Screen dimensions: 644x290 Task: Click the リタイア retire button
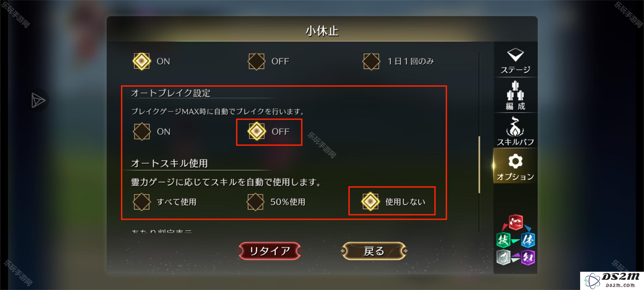[x=269, y=251]
